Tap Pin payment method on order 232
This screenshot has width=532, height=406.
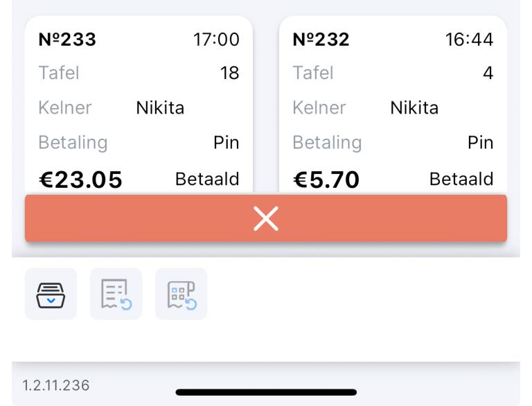(480, 143)
